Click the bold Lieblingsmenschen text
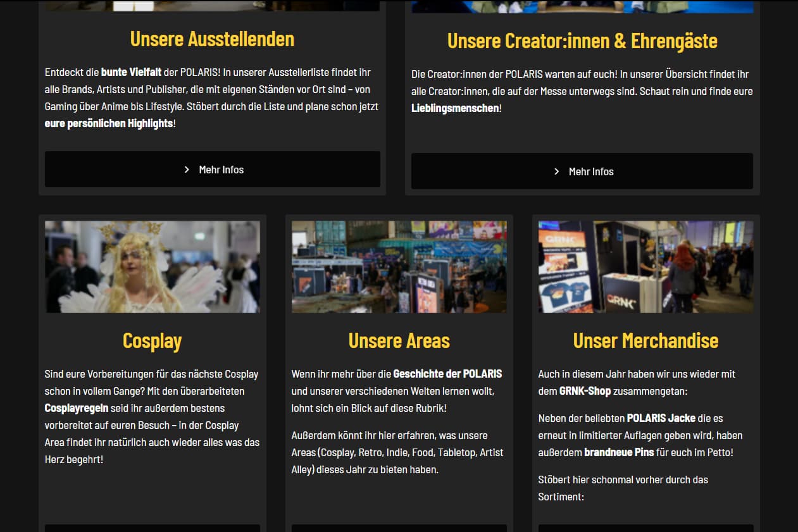The height and width of the screenshot is (532, 798). tap(455, 108)
